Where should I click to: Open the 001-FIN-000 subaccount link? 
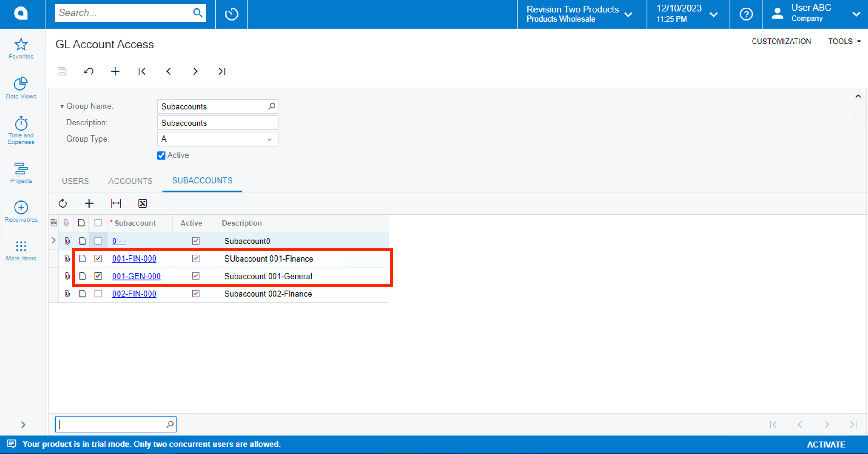pos(134,259)
